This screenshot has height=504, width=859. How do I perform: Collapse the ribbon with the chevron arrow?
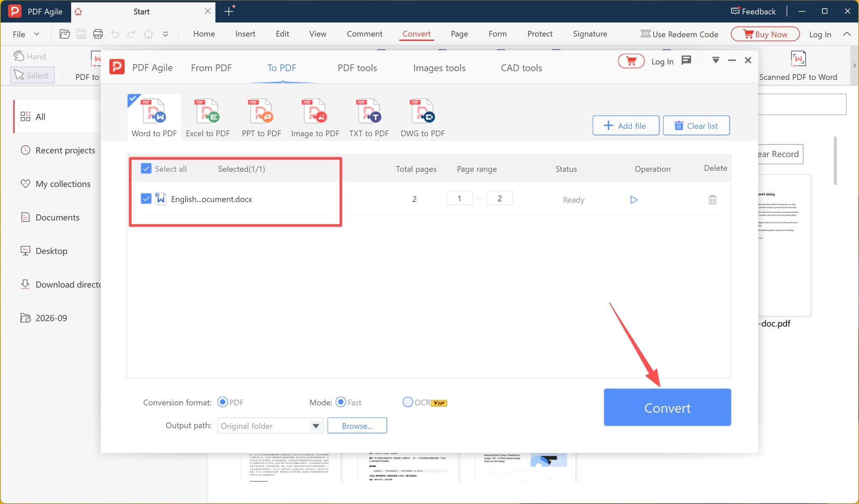(x=847, y=34)
